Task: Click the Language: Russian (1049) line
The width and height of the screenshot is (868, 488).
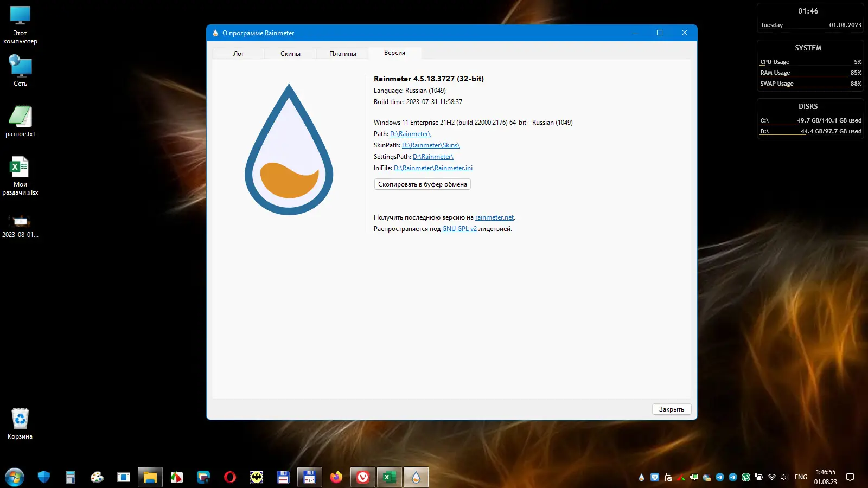Action: point(410,91)
